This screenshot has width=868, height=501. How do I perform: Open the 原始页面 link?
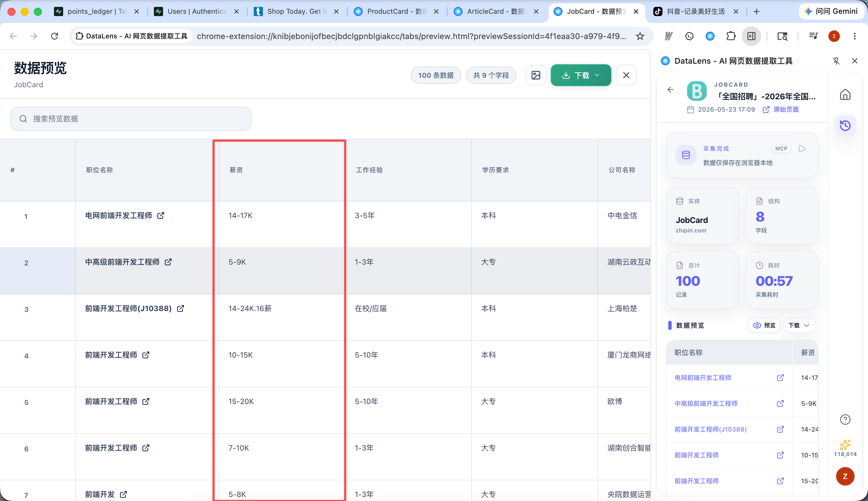point(780,109)
